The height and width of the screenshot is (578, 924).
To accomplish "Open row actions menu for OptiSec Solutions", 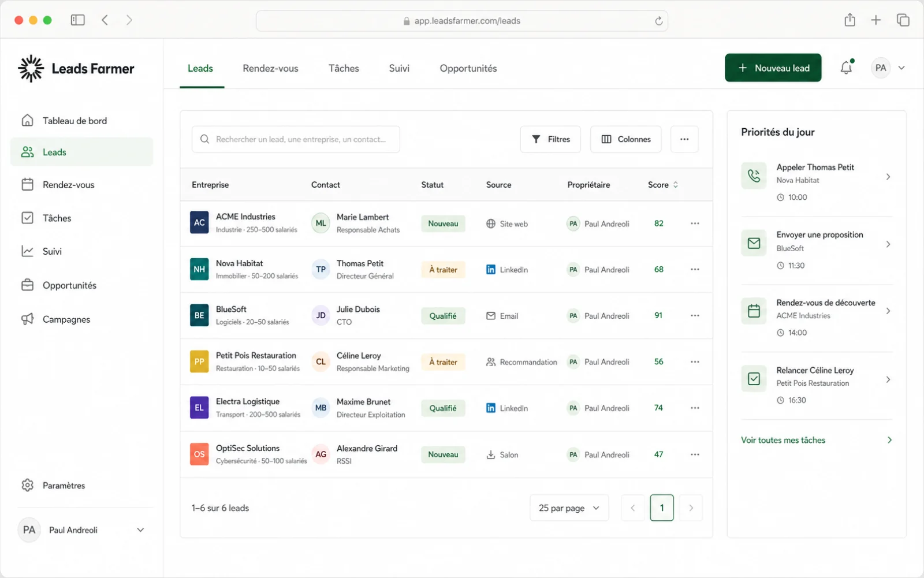I will coord(695,454).
